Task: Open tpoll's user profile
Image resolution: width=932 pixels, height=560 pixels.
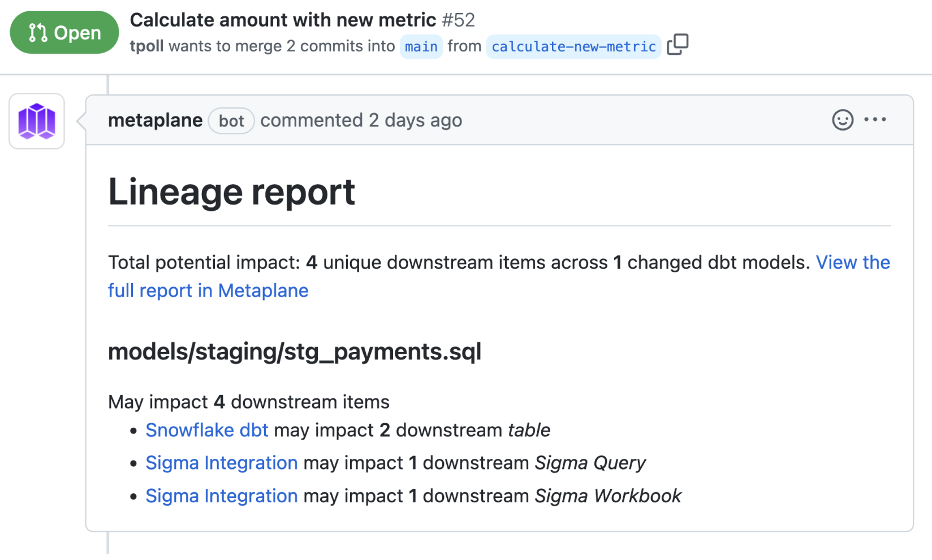Action: [x=146, y=46]
